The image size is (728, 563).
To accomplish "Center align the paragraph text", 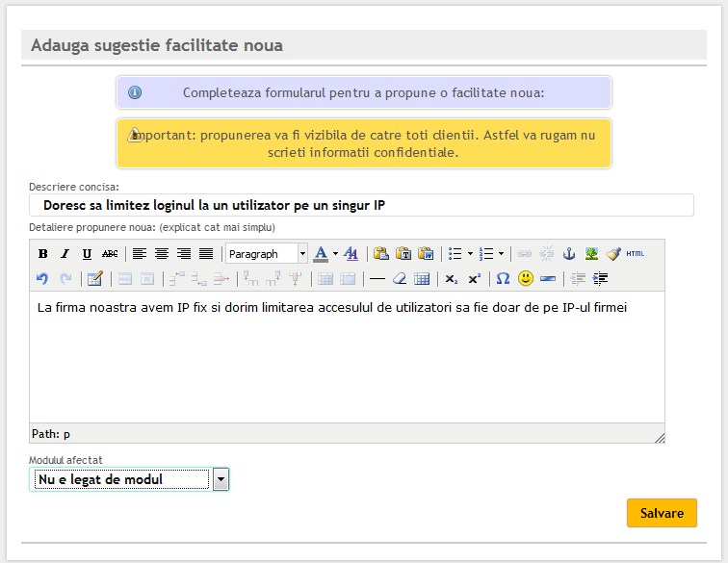I will [161, 254].
